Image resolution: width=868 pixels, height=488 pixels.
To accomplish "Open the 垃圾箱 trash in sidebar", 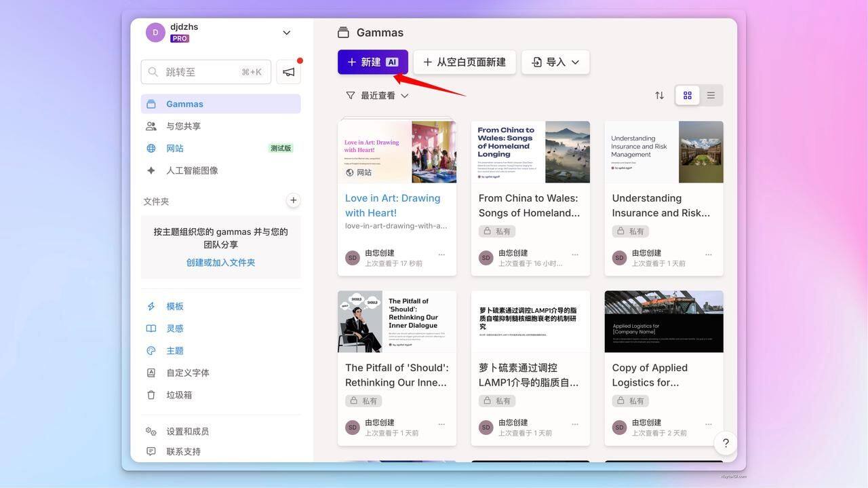I will [179, 395].
